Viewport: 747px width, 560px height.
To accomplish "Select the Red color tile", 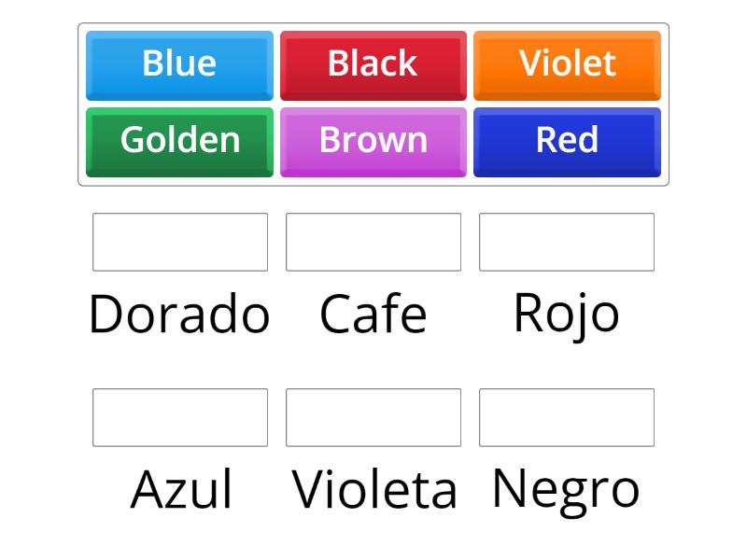I will pos(567,141).
